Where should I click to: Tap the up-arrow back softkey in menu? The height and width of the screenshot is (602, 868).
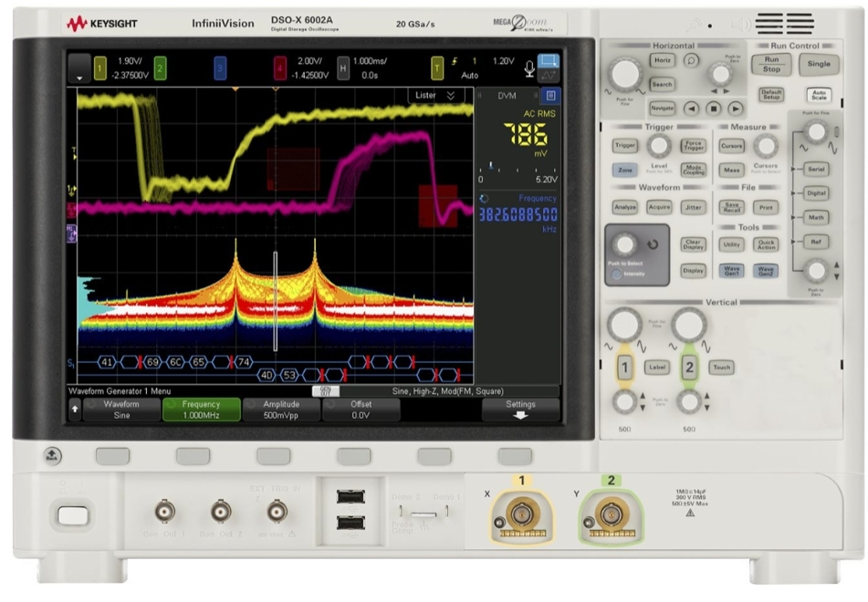tap(75, 410)
